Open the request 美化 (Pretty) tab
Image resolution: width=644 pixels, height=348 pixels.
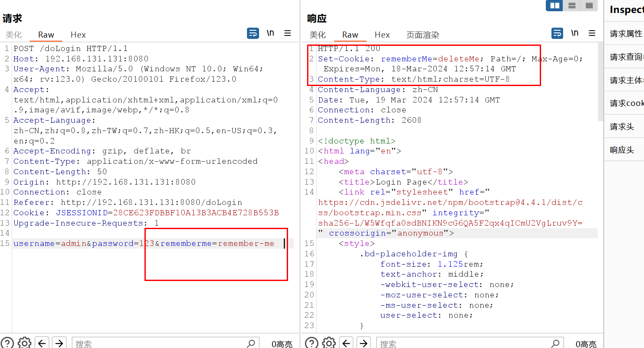tap(13, 35)
